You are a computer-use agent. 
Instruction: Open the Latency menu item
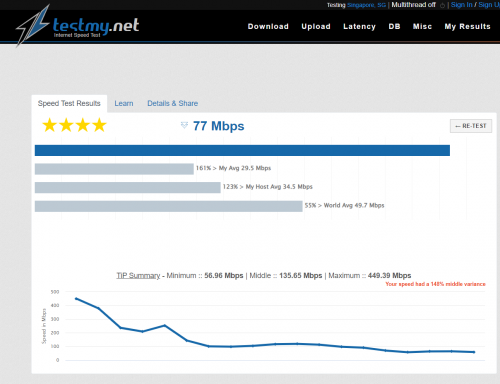[x=359, y=26]
